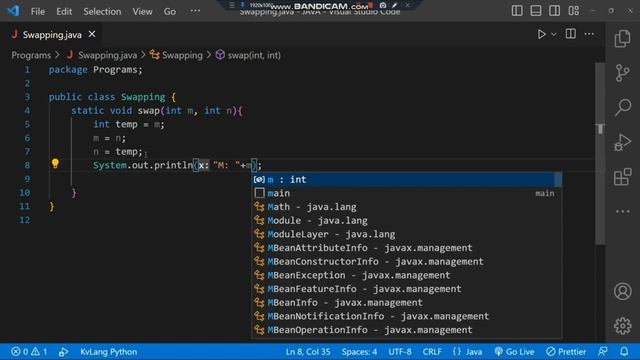Click 'Swapping' class name on line 3
This screenshot has height=360, width=640.
143,97
